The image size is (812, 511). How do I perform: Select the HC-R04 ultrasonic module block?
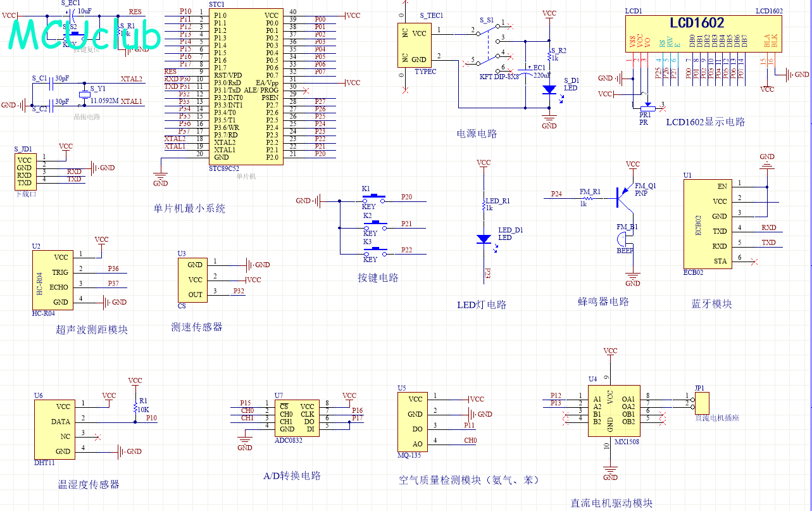pos(51,279)
